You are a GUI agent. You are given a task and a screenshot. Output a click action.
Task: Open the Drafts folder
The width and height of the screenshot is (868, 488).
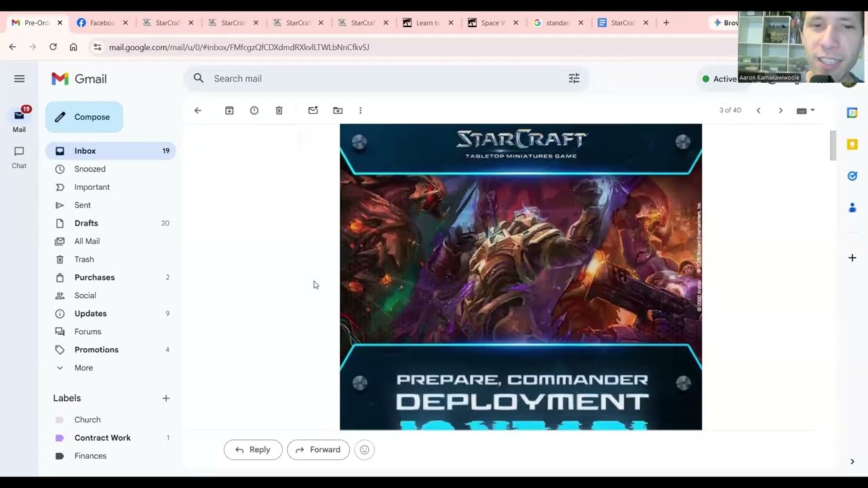click(x=111, y=223)
